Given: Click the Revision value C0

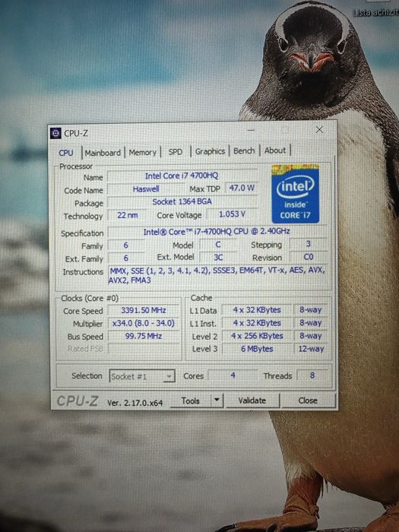Looking at the screenshot, I should click(308, 257).
